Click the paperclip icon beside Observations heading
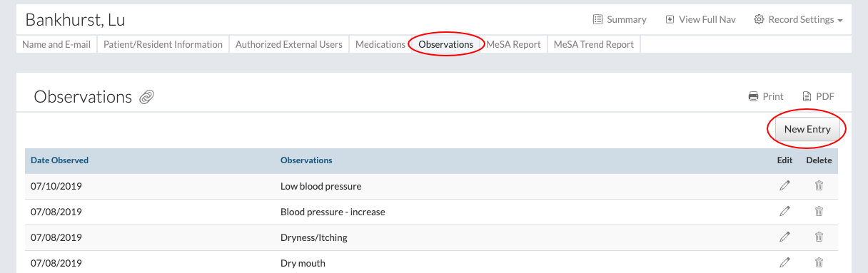Viewport: 868px width, 273px height. (147, 97)
